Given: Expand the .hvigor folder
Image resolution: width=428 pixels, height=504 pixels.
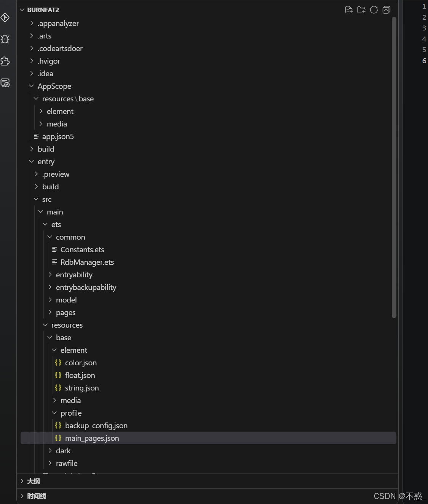Looking at the screenshot, I should [x=32, y=61].
